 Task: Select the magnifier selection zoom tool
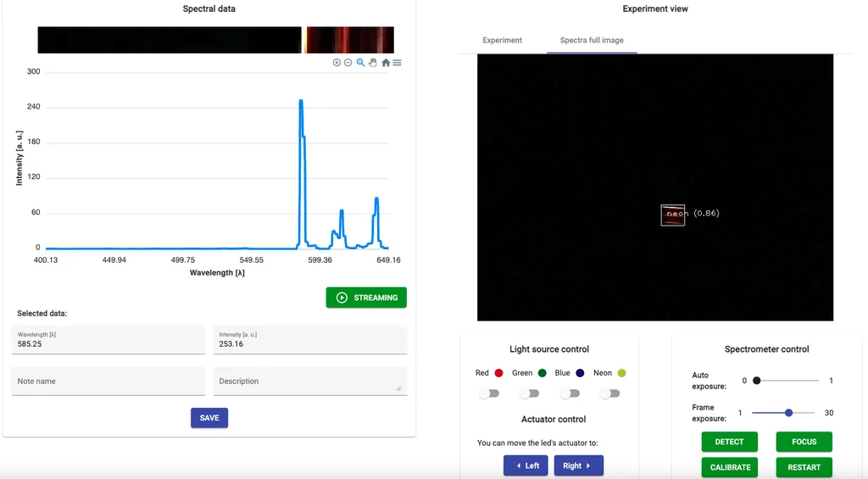(360, 63)
